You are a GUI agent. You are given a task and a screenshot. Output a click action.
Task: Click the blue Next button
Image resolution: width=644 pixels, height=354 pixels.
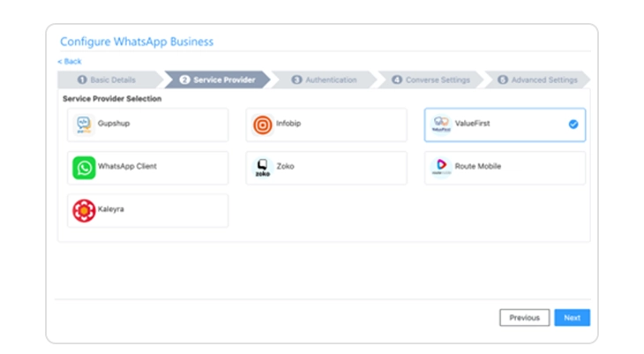[x=572, y=318]
